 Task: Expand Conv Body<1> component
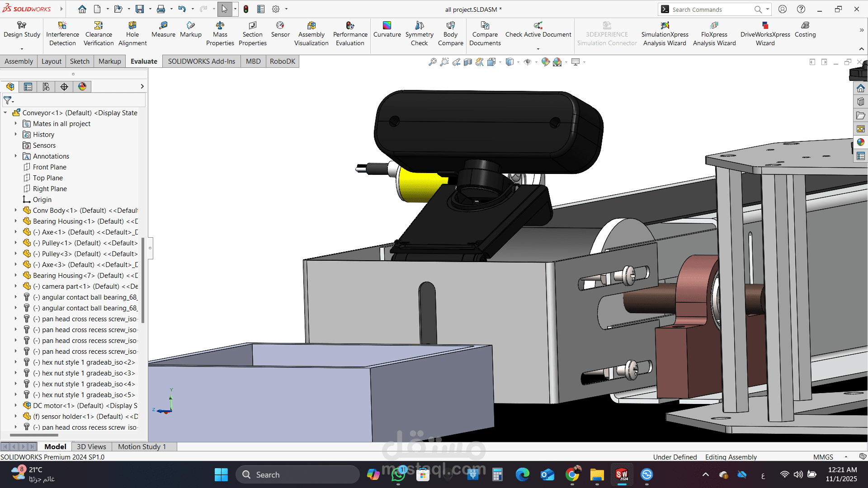pyautogui.click(x=15, y=210)
